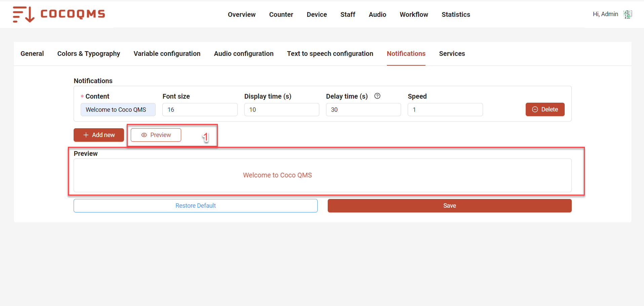Image resolution: width=644 pixels, height=306 pixels.
Task: Open the Workflow menu
Action: tap(414, 14)
